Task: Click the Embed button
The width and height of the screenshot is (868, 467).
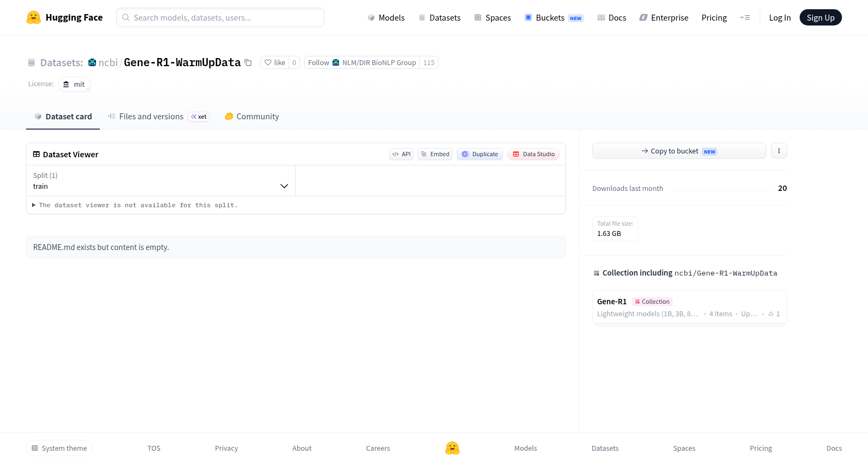Action: pyautogui.click(x=435, y=154)
